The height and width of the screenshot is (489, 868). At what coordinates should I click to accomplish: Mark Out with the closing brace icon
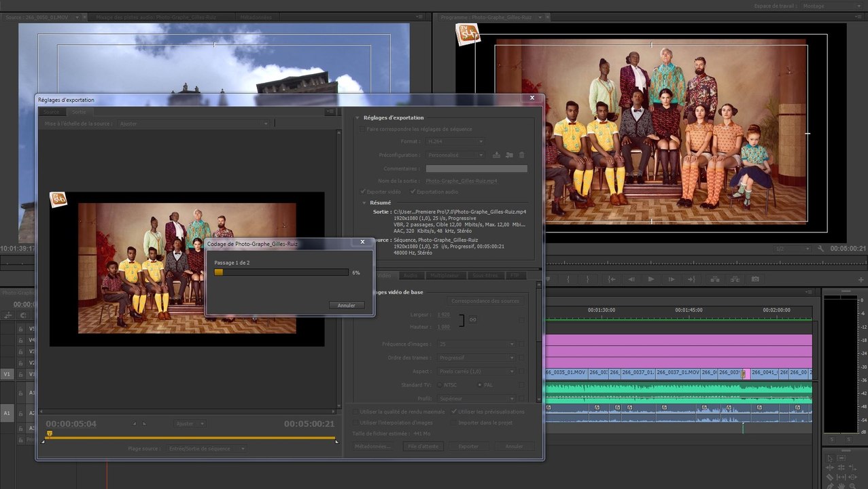pyautogui.click(x=588, y=279)
